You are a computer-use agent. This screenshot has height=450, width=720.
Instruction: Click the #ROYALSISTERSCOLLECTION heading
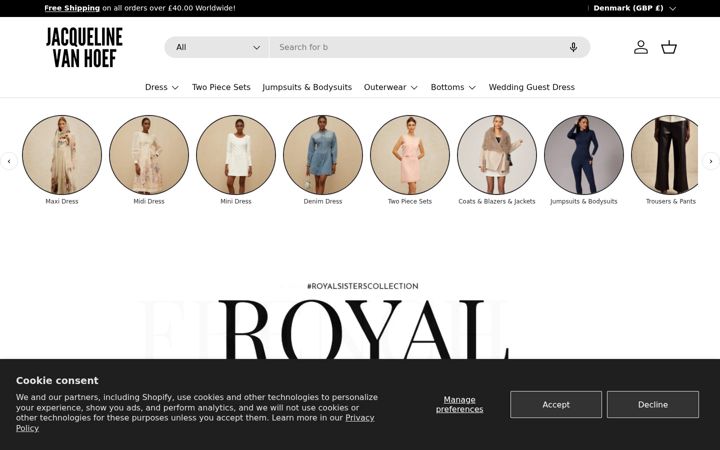point(363,286)
